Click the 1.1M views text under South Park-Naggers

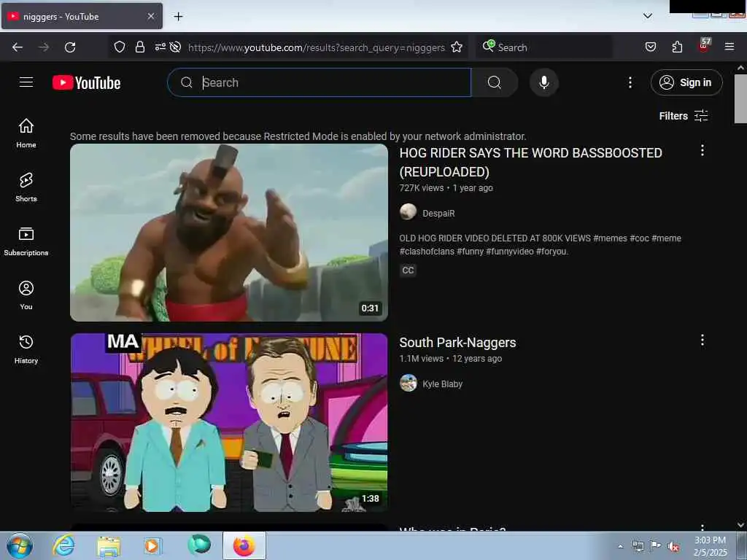(x=422, y=359)
